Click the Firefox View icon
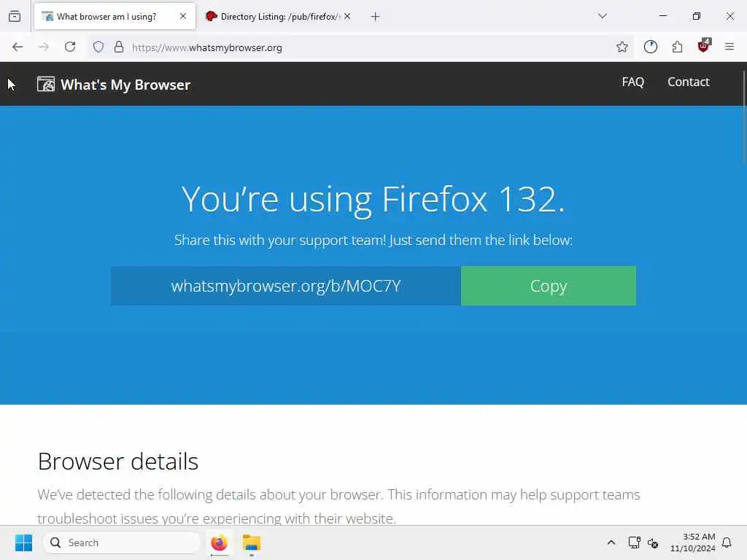747x560 pixels. pyautogui.click(x=15, y=16)
